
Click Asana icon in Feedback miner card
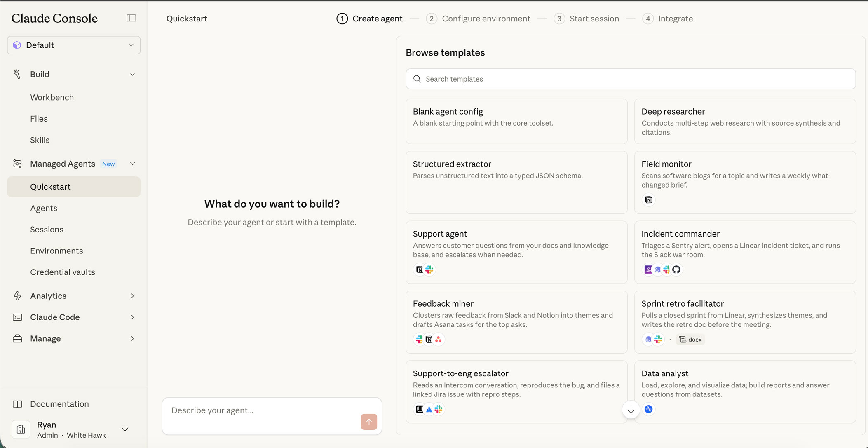tap(439, 340)
